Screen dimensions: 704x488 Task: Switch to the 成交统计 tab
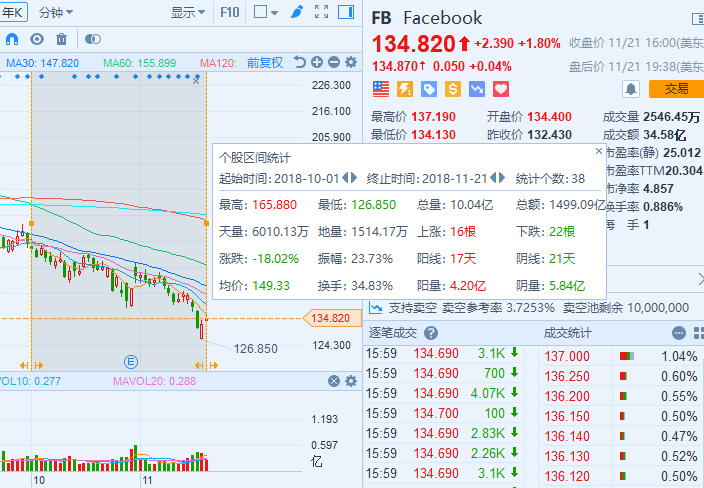[568, 333]
